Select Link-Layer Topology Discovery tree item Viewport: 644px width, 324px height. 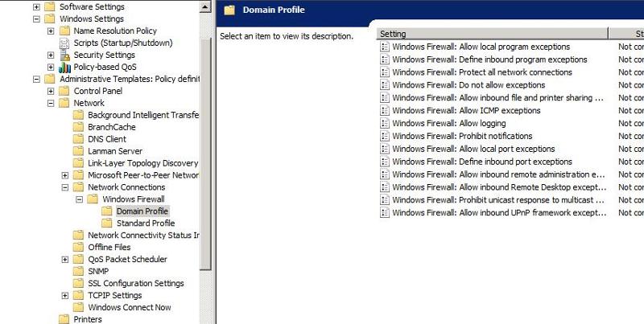pos(143,163)
